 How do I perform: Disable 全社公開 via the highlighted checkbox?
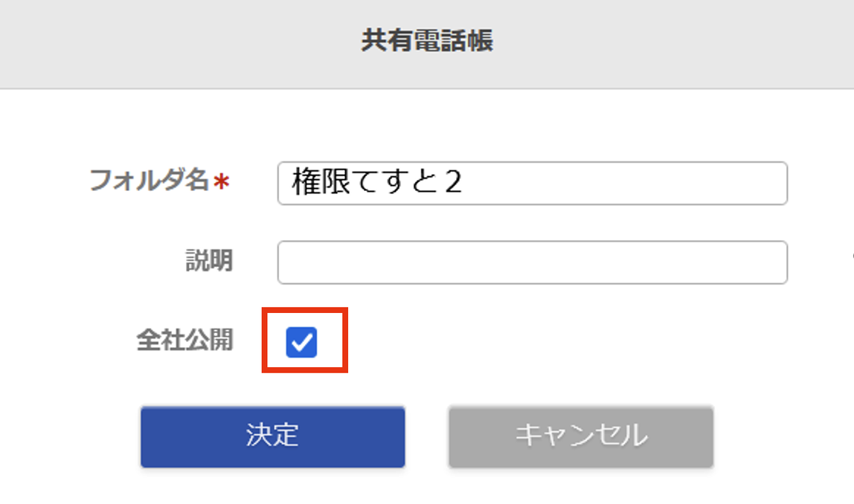pyautogui.click(x=302, y=342)
